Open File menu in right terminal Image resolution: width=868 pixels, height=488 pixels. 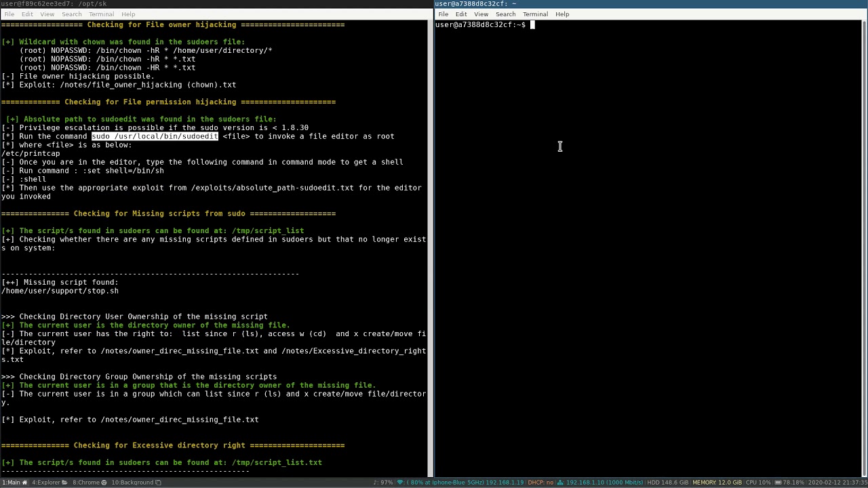click(x=443, y=14)
